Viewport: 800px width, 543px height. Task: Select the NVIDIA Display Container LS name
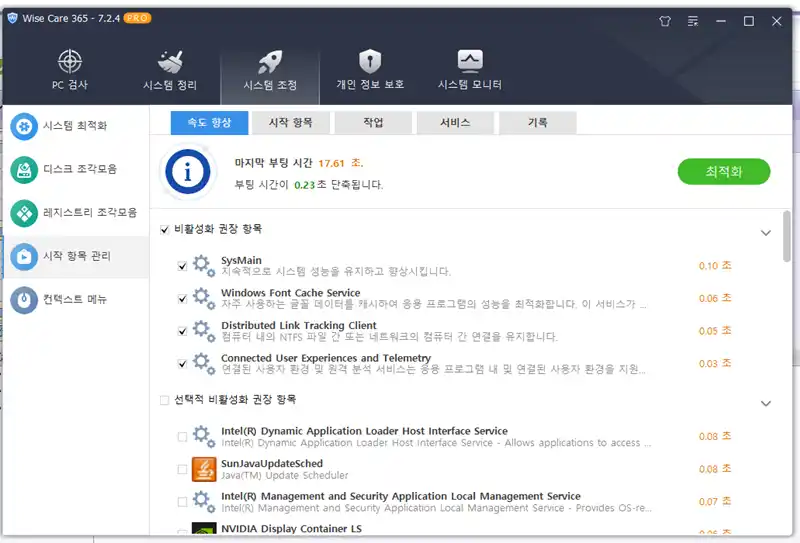[291, 529]
